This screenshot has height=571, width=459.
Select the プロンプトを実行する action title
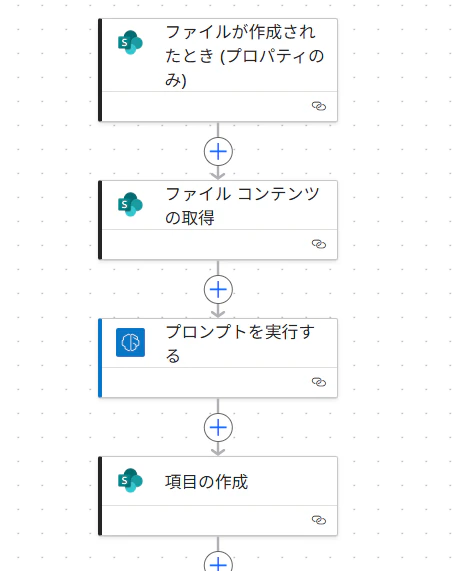[240, 344]
